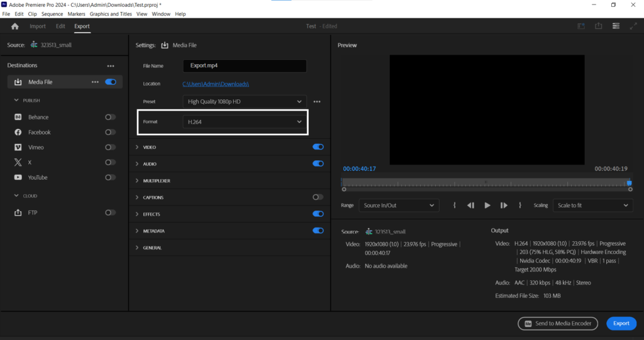Screen dimensions: 644x340
Task: Click the blue Export button
Action: coord(621,324)
